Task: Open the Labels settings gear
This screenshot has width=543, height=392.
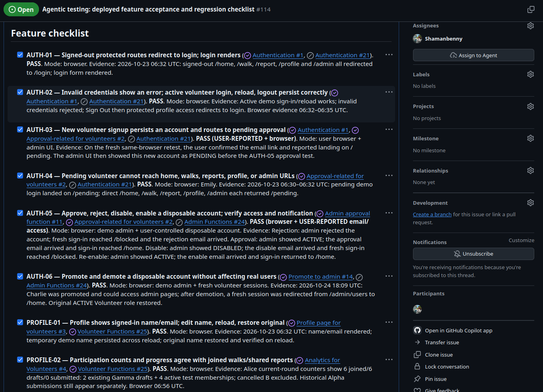Action: coord(530,74)
